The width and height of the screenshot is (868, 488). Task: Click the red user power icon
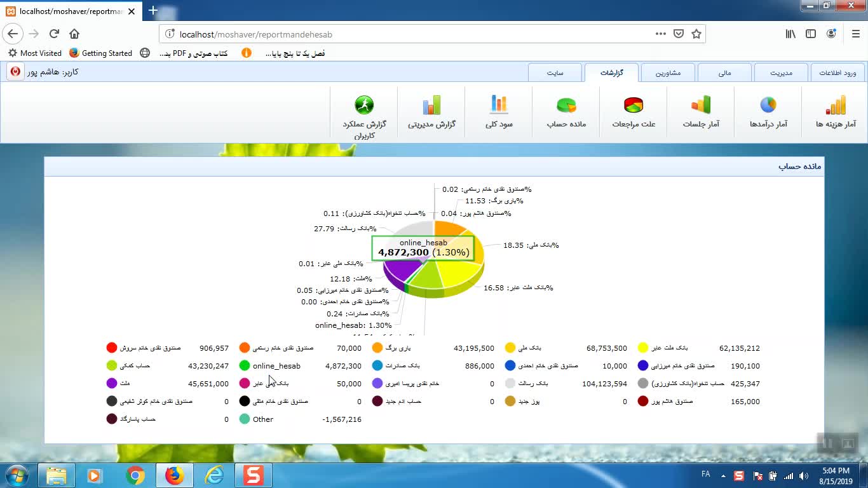pyautogui.click(x=15, y=72)
